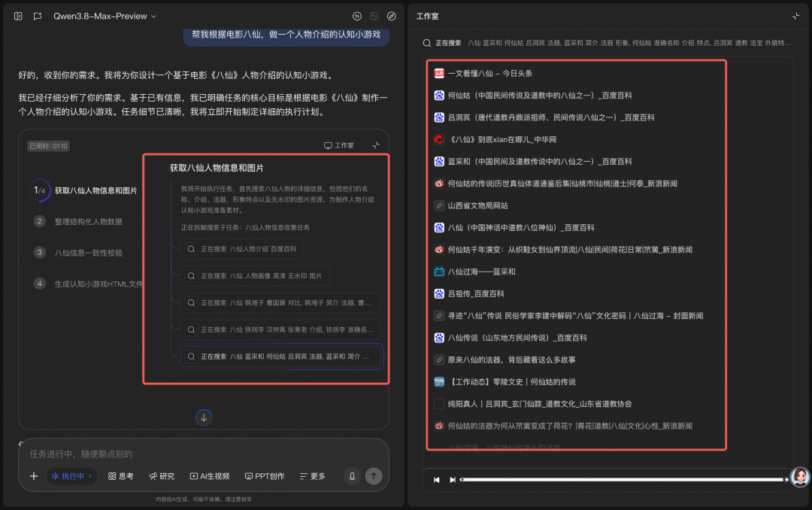Image resolution: width=812 pixels, height=510 pixels.
Task: Open search 八仙 铁拐李 汉钟离 张果老
Action: click(x=280, y=329)
